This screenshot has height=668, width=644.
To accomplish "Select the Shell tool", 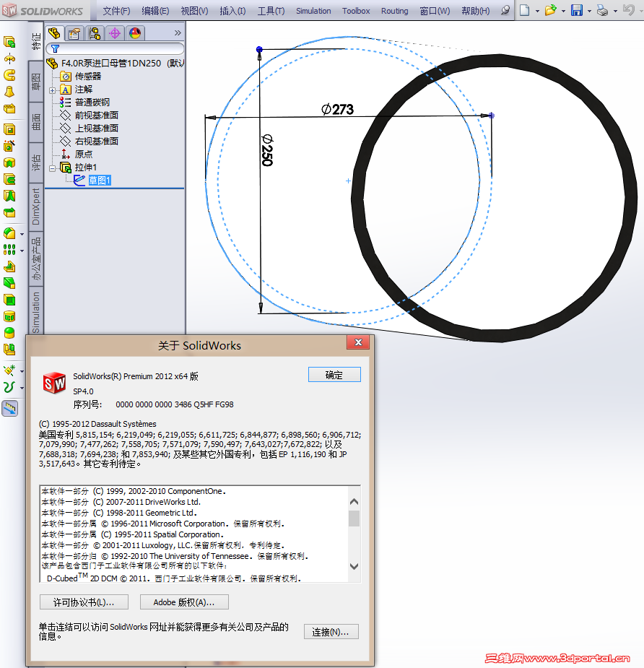I will tap(9, 300).
